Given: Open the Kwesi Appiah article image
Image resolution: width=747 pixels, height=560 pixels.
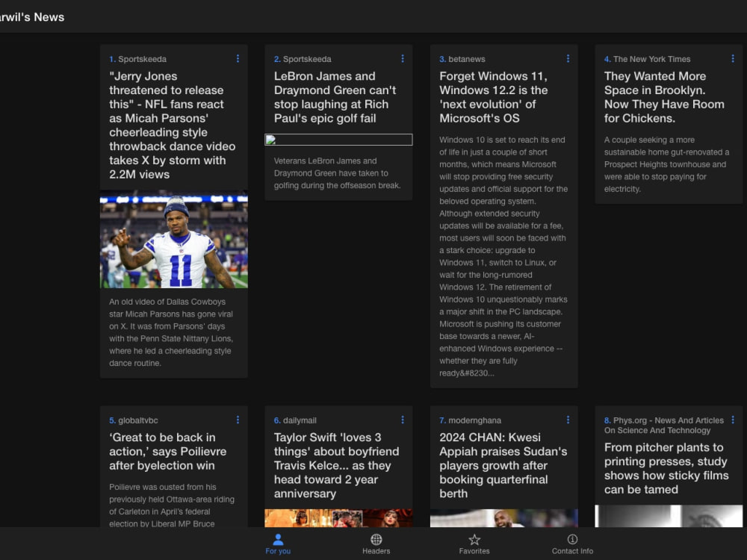Looking at the screenshot, I should coord(504,518).
